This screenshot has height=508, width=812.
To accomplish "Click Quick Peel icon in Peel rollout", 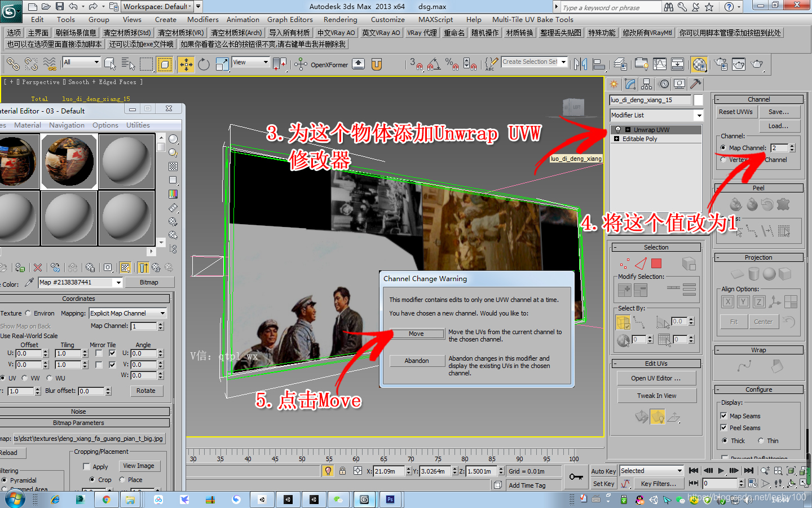I will (x=736, y=204).
